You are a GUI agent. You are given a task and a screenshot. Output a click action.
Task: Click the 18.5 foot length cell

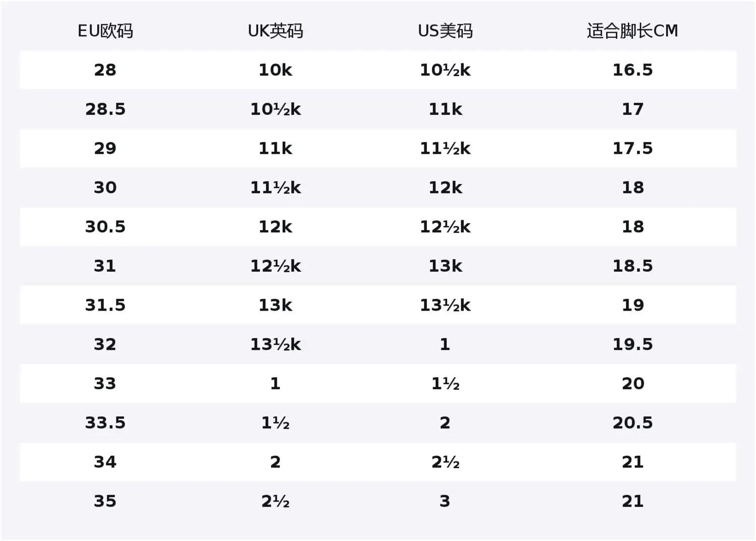(632, 266)
